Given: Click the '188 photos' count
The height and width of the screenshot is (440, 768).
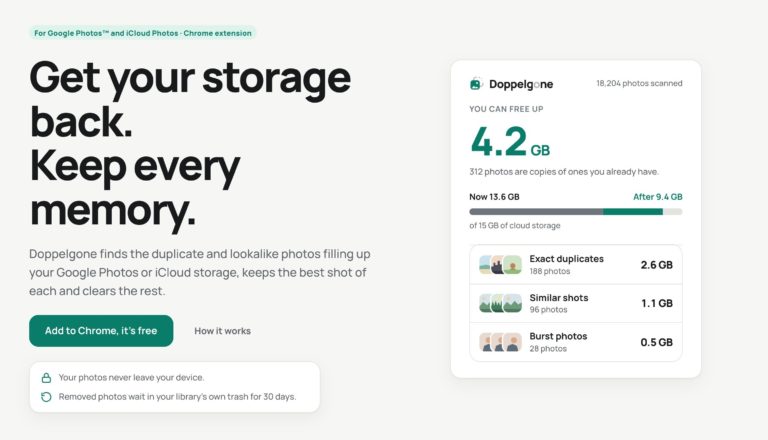Looking at the screenshot, I should pyautogui.click(x=550, y=271).
